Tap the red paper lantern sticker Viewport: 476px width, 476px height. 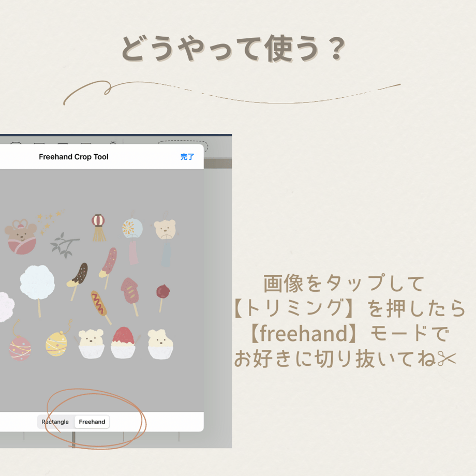(x=99, y=228)
